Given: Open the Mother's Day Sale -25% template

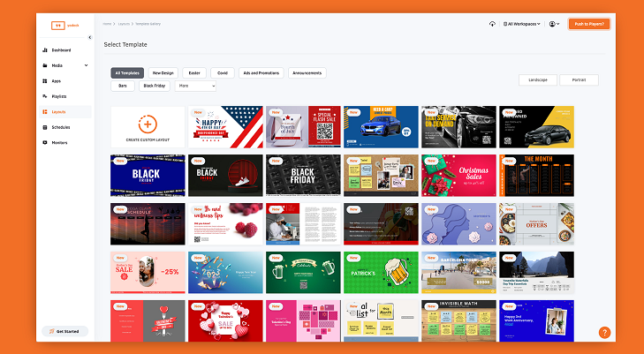Looking at the screenshot, I should 148,273.
